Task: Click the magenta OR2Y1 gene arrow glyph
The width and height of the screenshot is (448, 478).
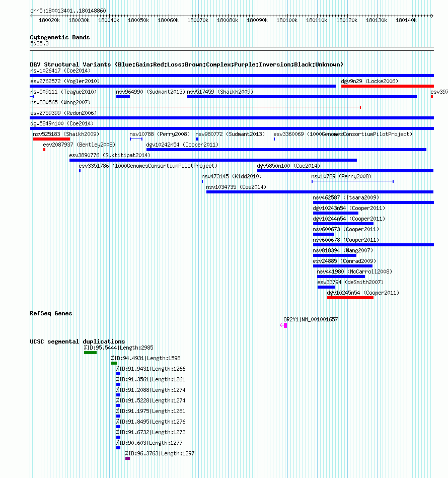Action: (x=283, y=325)
